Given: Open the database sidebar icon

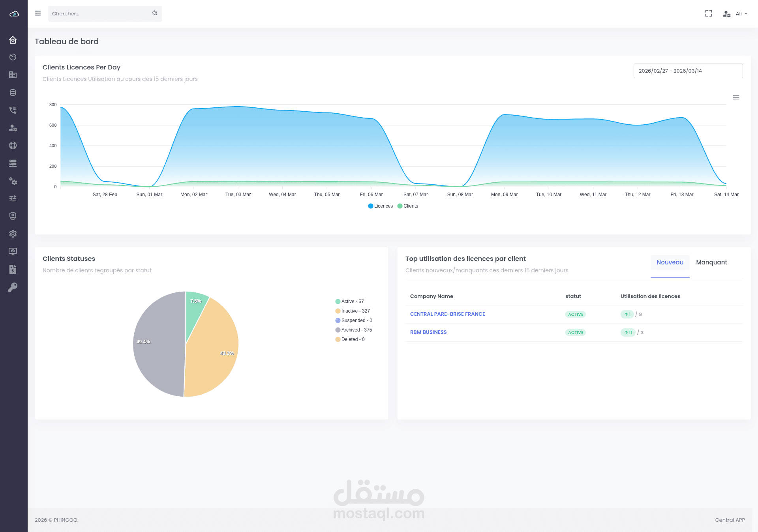Looking at the screenshot, I should [x=13, y=93].
